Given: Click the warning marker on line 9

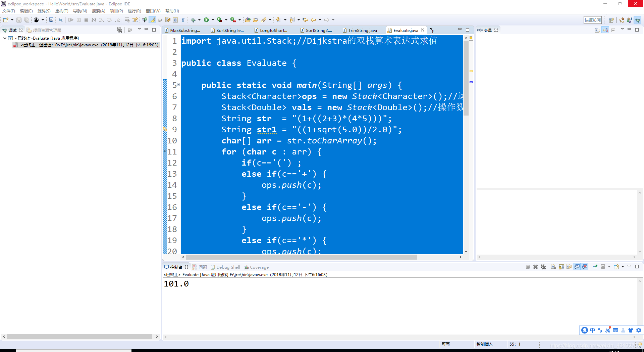Looking at the screenshot, I should tap(165, 129).
